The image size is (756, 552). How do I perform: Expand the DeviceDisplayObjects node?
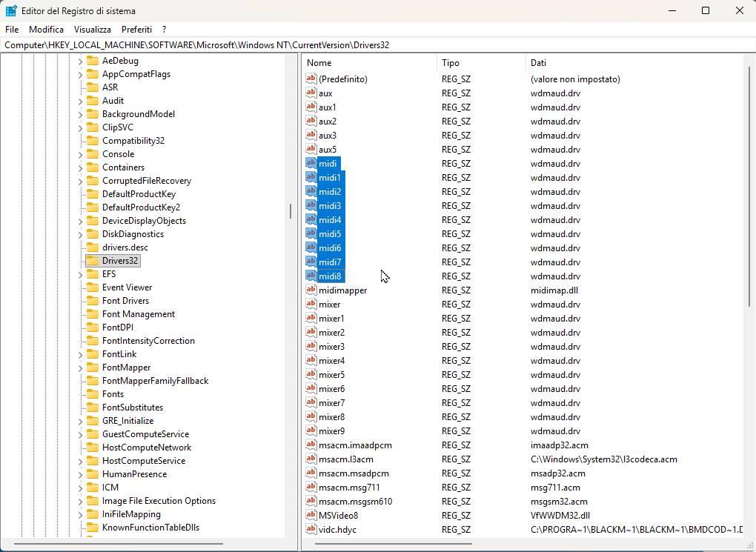tap(81, 221)
